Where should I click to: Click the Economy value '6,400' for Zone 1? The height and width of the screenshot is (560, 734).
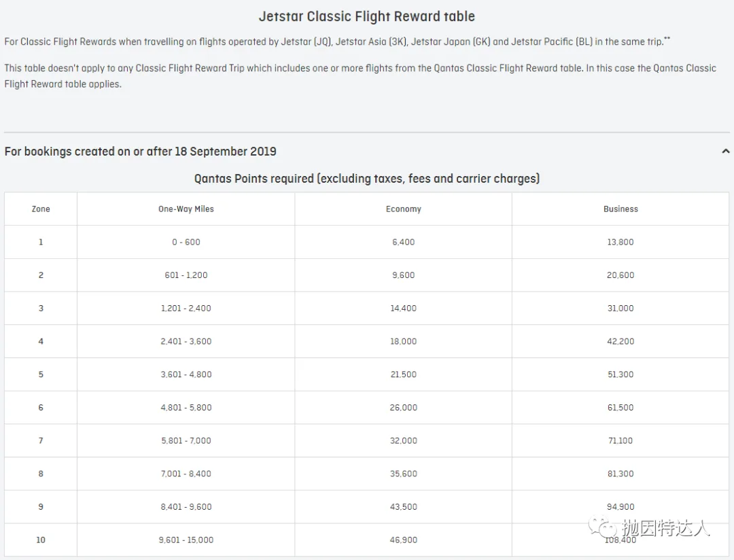(x=403, y=242)
